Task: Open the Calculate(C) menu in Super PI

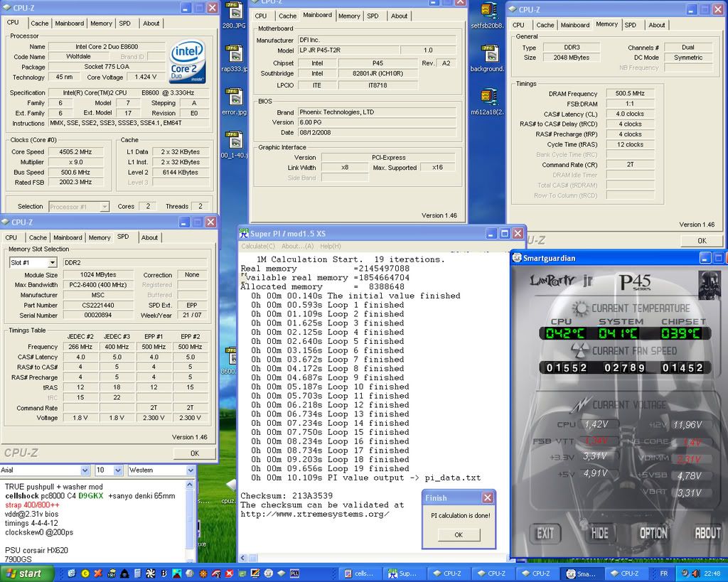Action: (x=258, y=246)
